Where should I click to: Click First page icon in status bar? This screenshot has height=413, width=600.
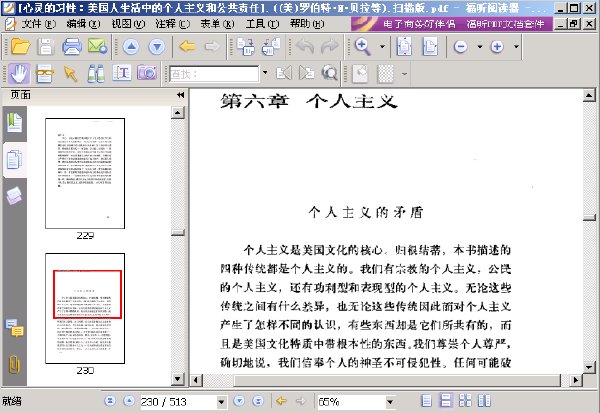point(110,401)
